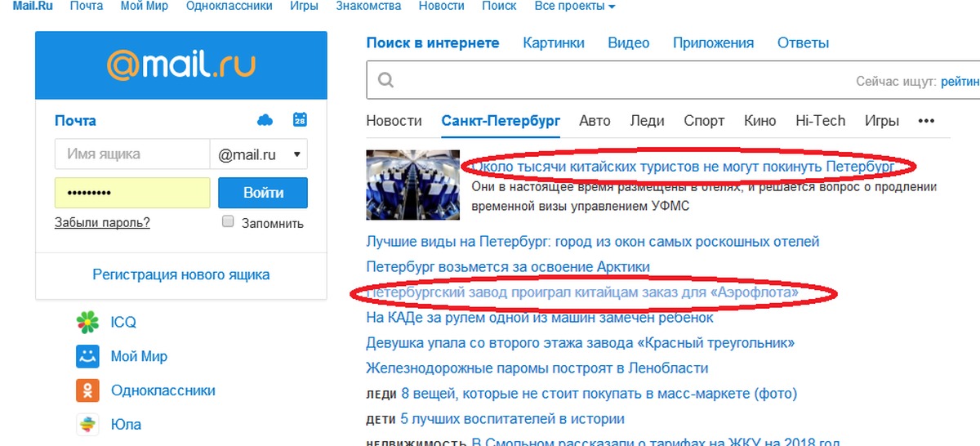Click the Имя ящика input field
Viewport: 980px width, 446px height.
[x=132, y=154]
